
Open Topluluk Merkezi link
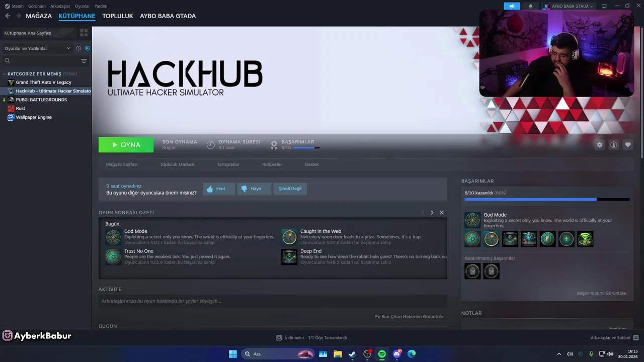tap(177, 164)
